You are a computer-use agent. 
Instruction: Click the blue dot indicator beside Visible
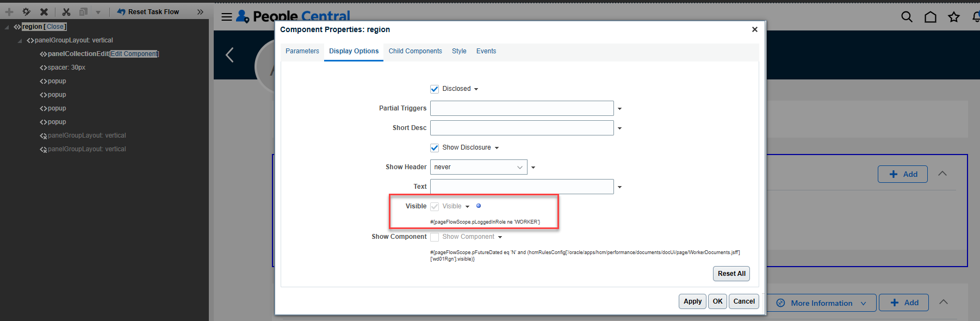tap(479, 206)
